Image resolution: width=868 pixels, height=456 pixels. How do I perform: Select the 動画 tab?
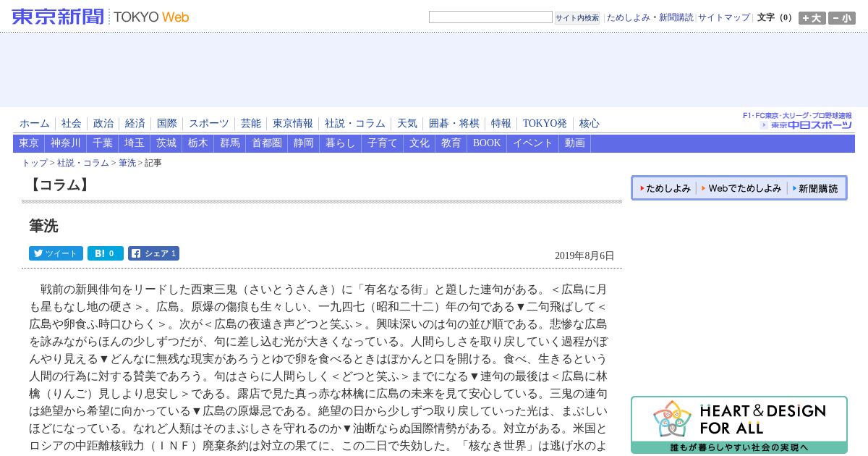pos(575,143)
